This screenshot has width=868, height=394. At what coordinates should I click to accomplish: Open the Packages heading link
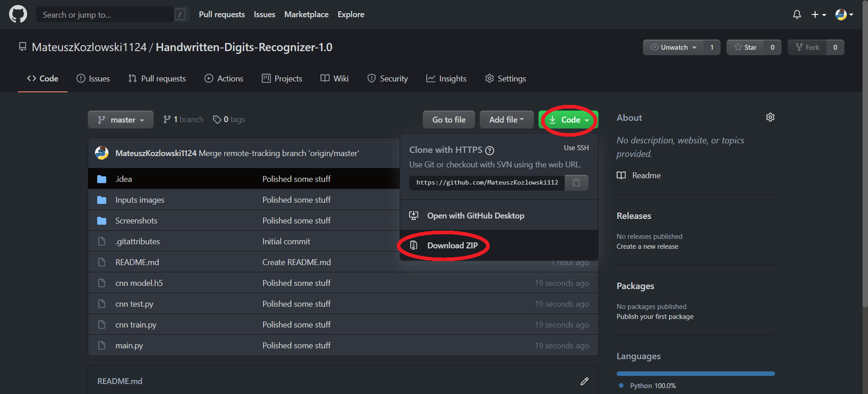(x=635, y=286)
